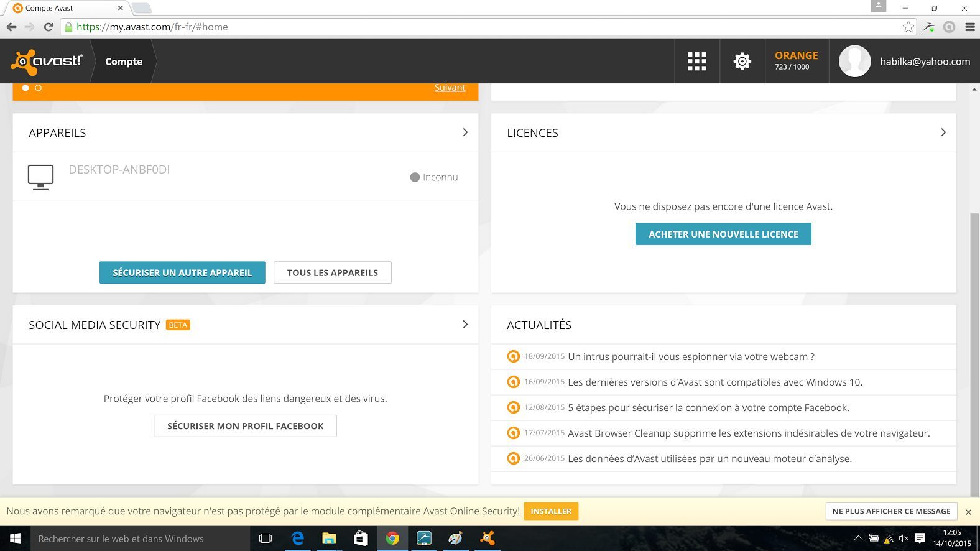Click the Chrome profile button
This screenshot has width=980, height=551.
[878, 6]
